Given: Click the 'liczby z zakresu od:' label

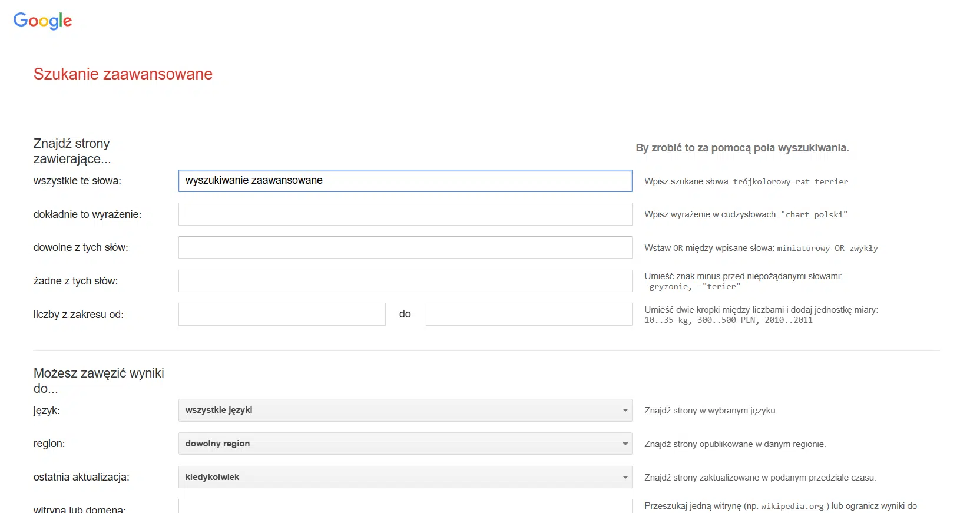Looking at the screenshot, I should click(78, 315).
